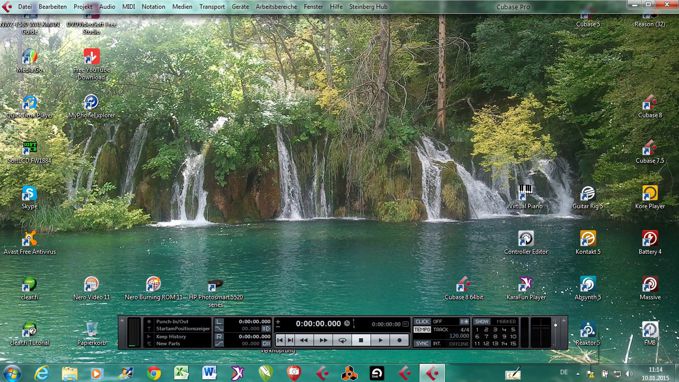Open Datei menu
The height and width of the screenshot is (382, 679).
(25, 7)
